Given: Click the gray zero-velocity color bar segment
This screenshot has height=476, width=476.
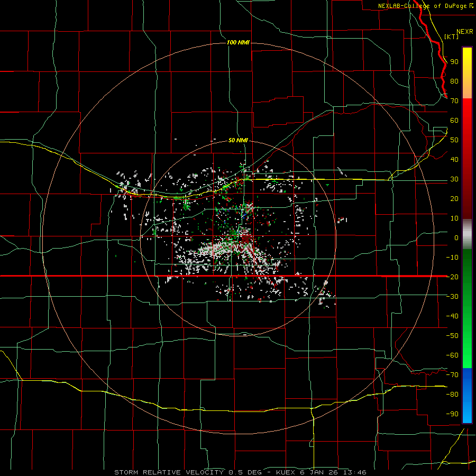Looking at the screenshot, I should pos(467,234).
